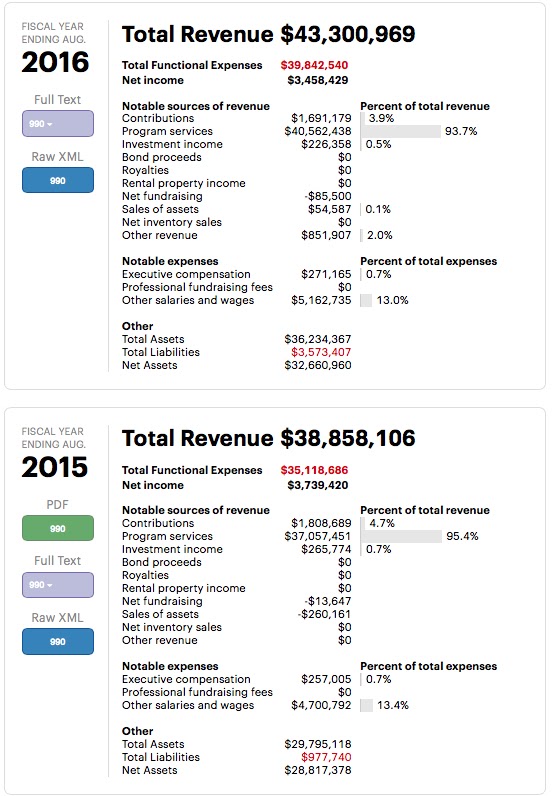
Task: Click the 2016 Total Liabilities value $3,573,407
Action: pyautogui.click(x=321, y=352)
